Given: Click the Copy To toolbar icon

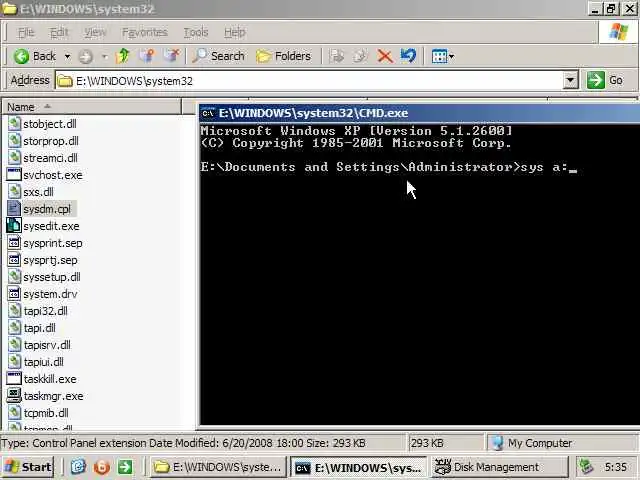Looking at the screenshot, I should (x=360, y=56).
